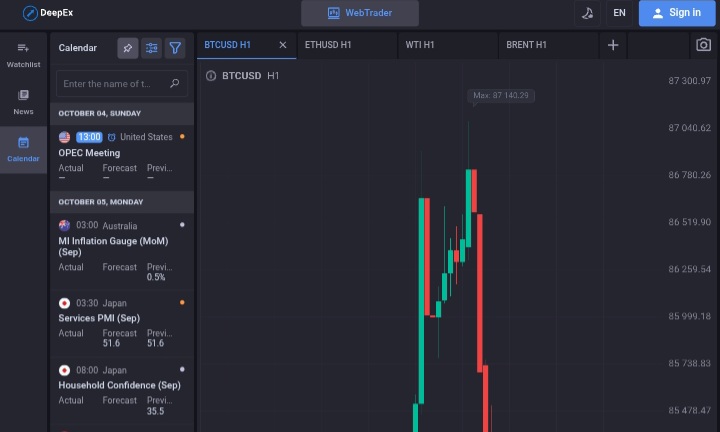
Task: Click the 85 478.47 price axis label
Action: [x=689, y=410]
